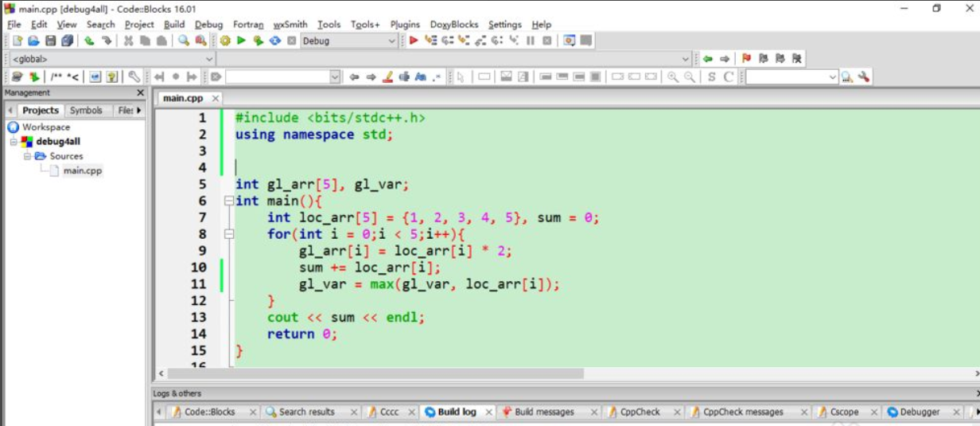The height and width of the screenshot is (426, 980).
Task: Click the C toggle icon
Action: pos(729,77)
